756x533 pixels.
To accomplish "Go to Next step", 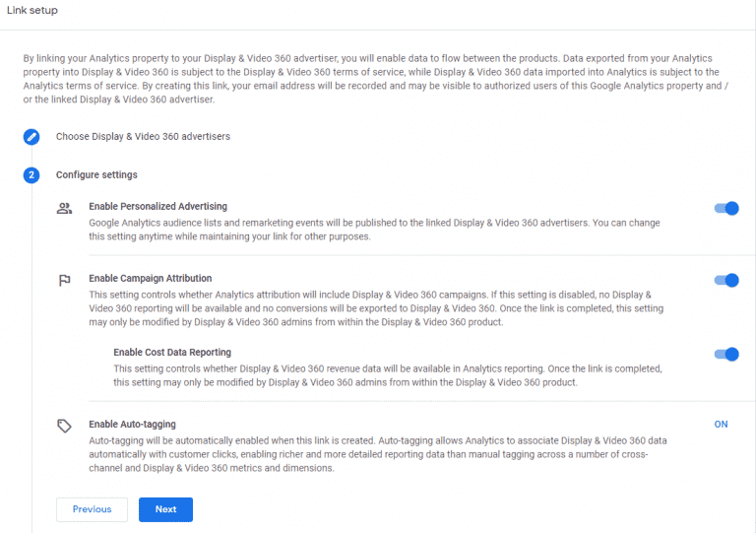I will (x=165, y=509).
